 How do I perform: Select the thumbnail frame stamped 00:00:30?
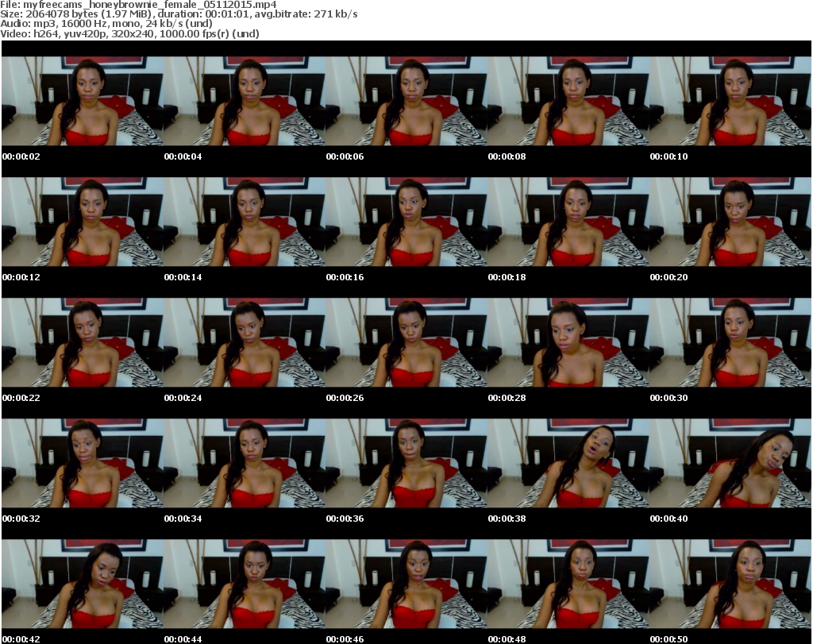(x=730, y=343)
